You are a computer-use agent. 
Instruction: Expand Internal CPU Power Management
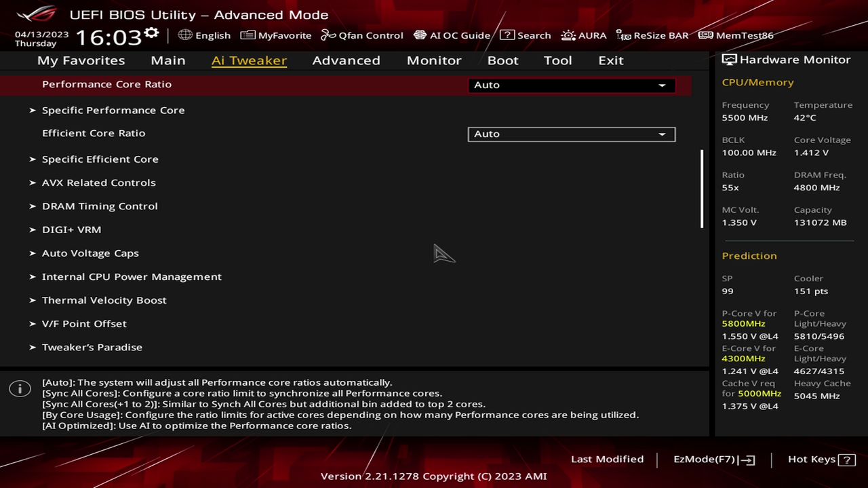tap(132, 277)
